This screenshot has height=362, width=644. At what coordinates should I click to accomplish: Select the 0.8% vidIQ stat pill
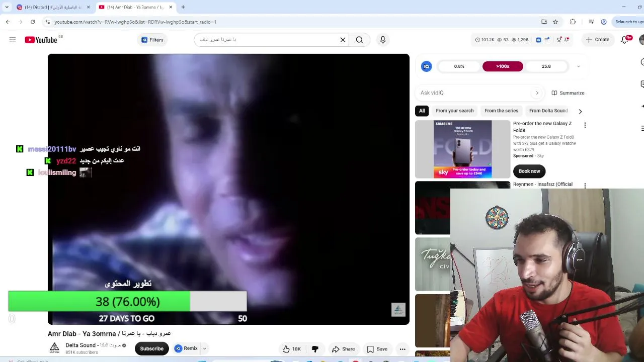click(459, 66)
